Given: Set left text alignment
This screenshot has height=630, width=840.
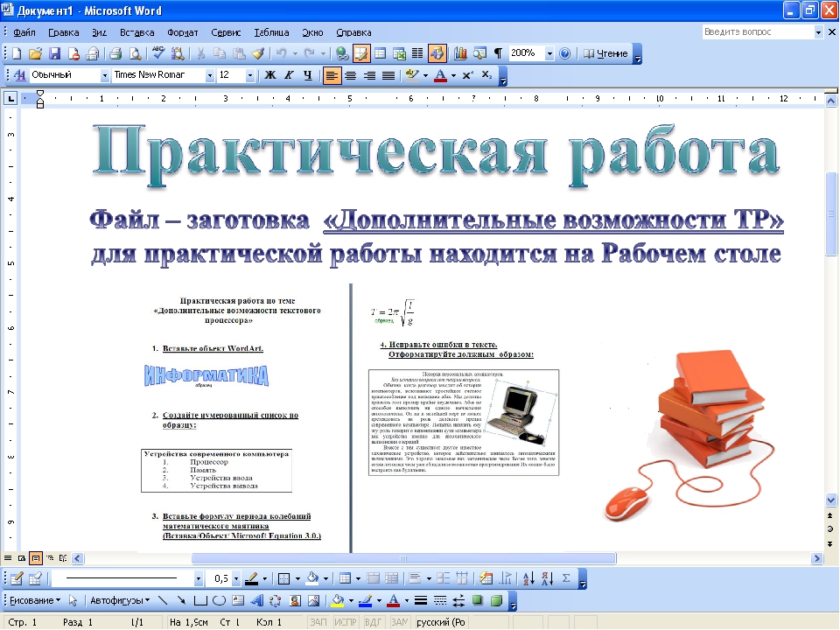Looking at the screenshot, I should pyautogui.click(x=332, y=75).
